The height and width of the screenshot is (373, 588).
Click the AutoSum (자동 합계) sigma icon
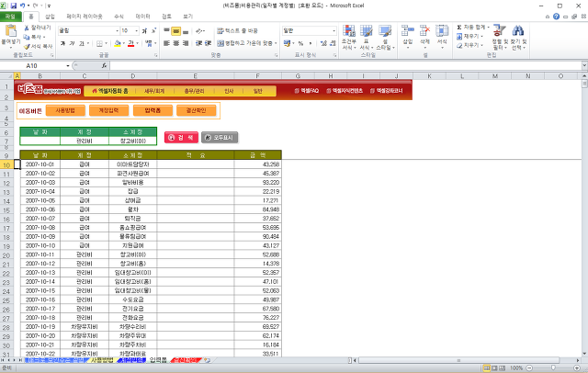coord(459,28)
